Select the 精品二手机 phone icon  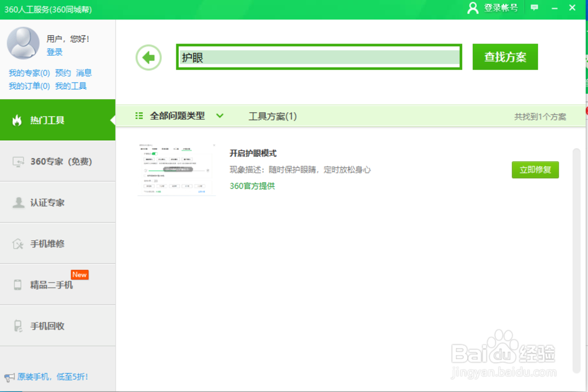17,284
